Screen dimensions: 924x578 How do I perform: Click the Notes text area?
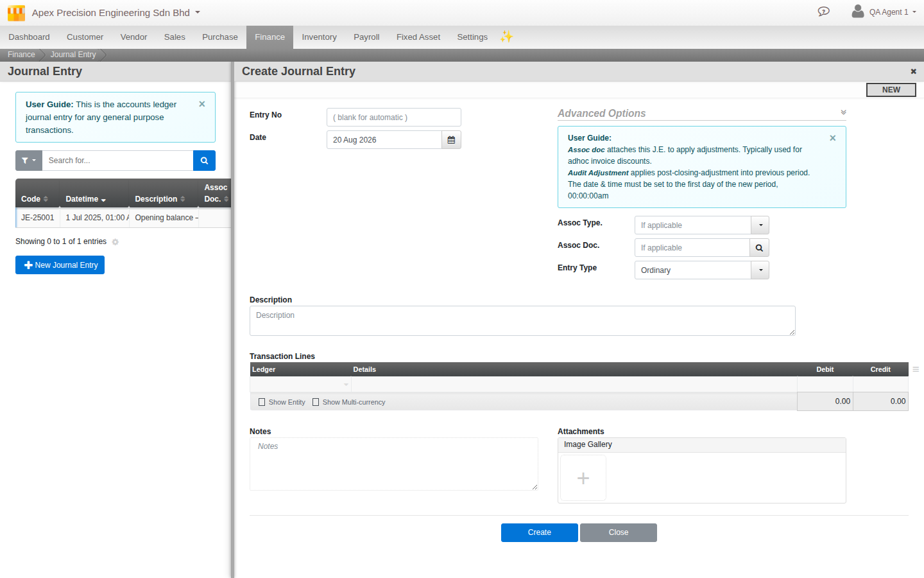click(x=394, y=464)
